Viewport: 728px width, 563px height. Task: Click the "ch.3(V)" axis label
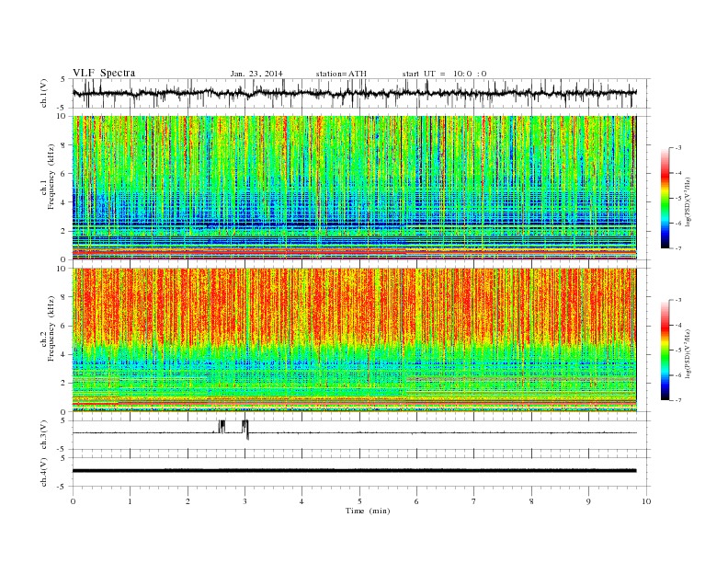tap(44, 435)
